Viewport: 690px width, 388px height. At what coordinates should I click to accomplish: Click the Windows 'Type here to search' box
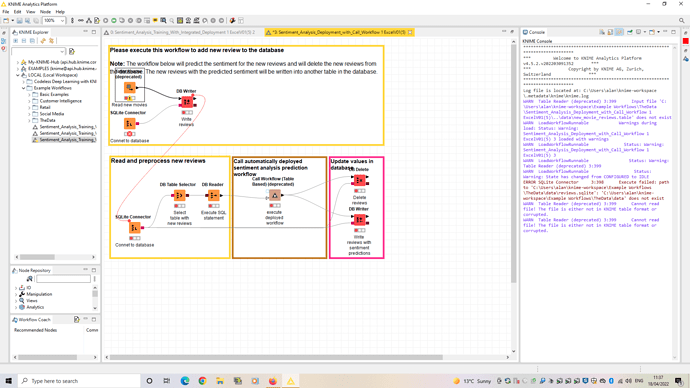[79, 381]
